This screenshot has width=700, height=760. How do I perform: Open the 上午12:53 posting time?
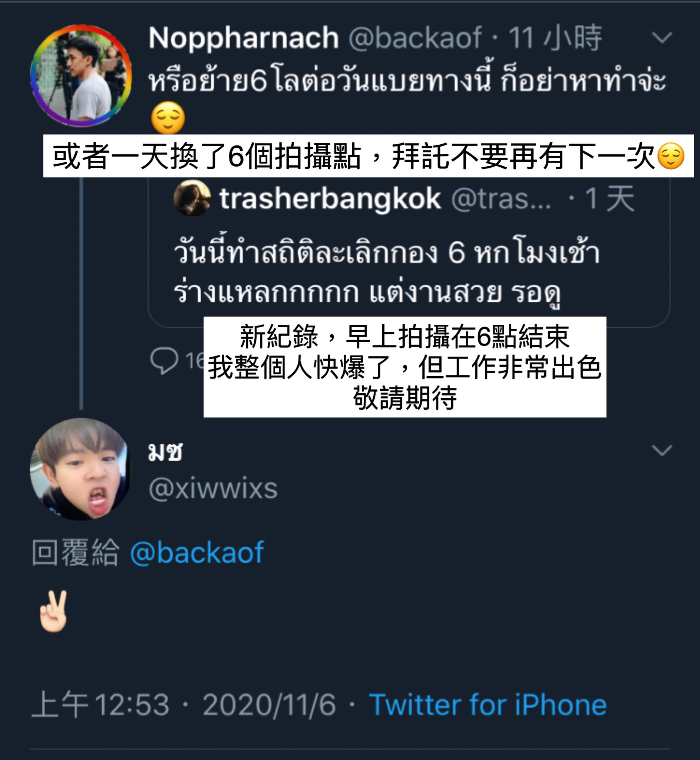click(100, 705)
